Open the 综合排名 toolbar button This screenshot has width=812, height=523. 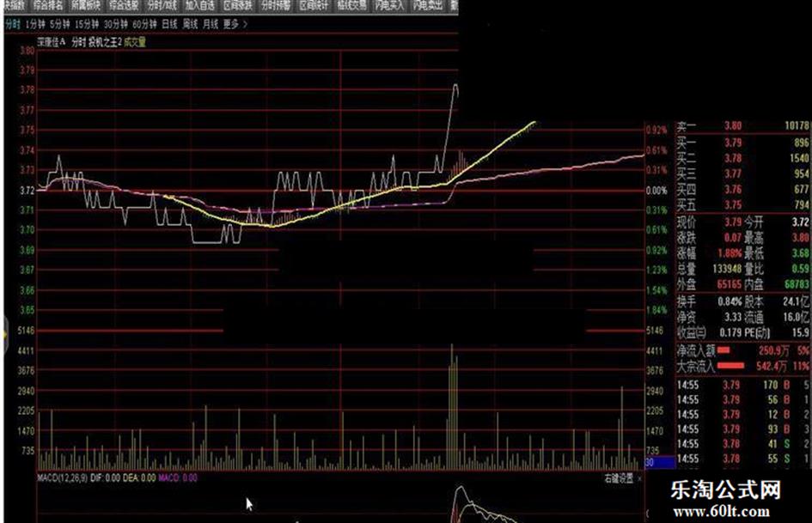coord(48,6)
